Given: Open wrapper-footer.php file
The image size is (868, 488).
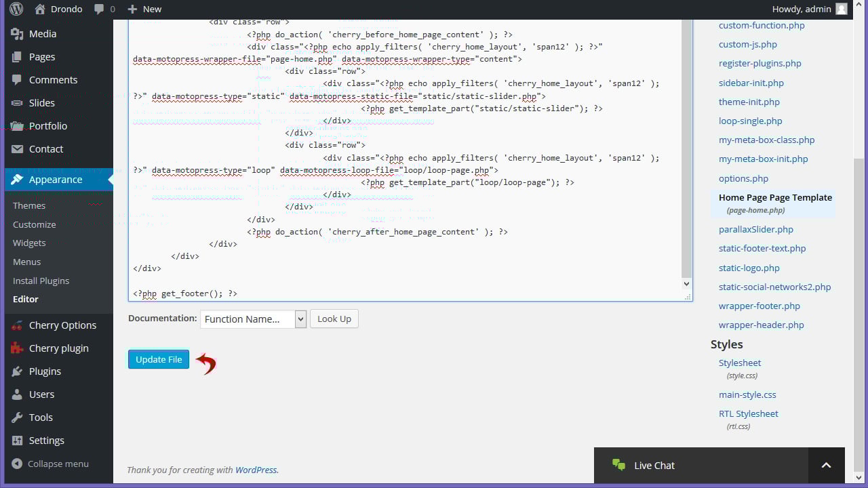Looking at the screenshot, I should [x=759, y=306].
